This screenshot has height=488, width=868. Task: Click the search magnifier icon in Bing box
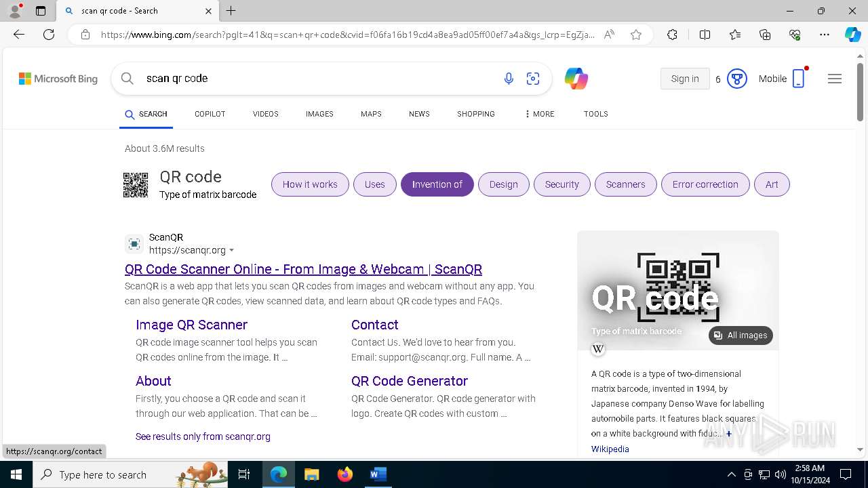[127, 79]
